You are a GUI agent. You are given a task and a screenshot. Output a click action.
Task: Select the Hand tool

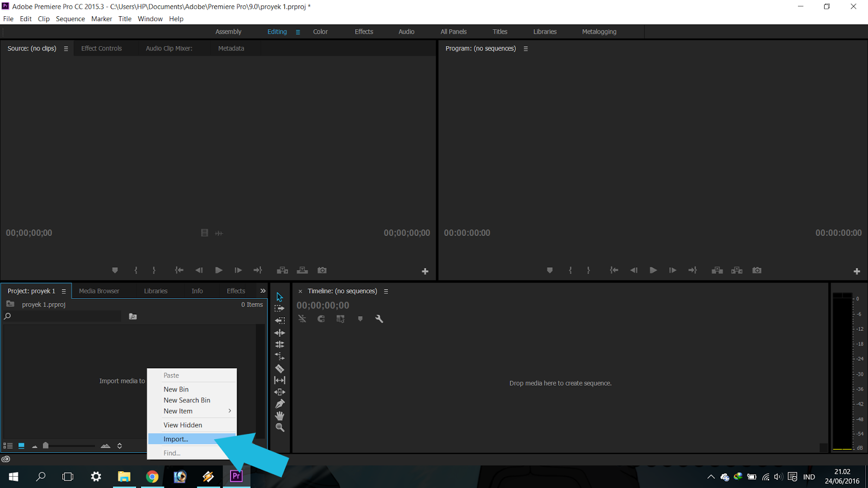pos(279,416)
